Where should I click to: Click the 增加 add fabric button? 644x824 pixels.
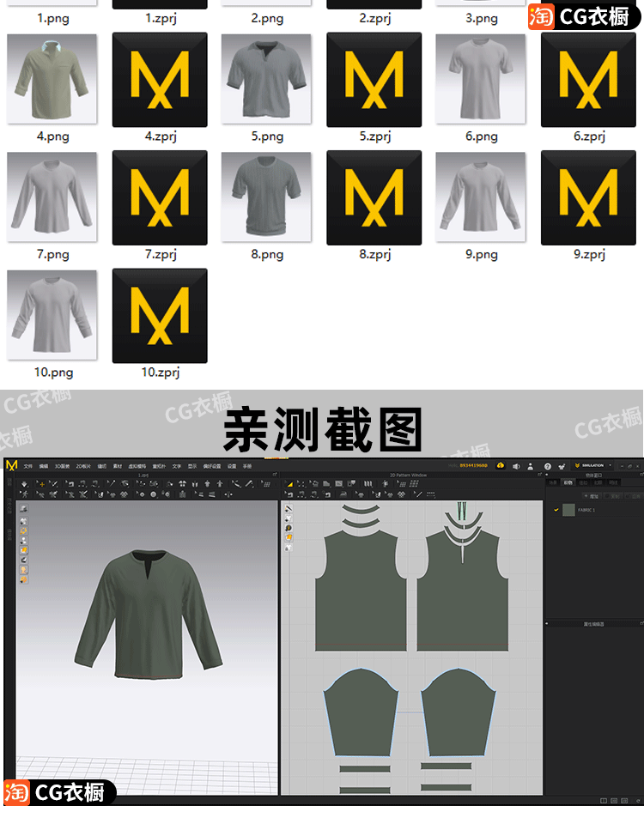[x=592, y=496]
